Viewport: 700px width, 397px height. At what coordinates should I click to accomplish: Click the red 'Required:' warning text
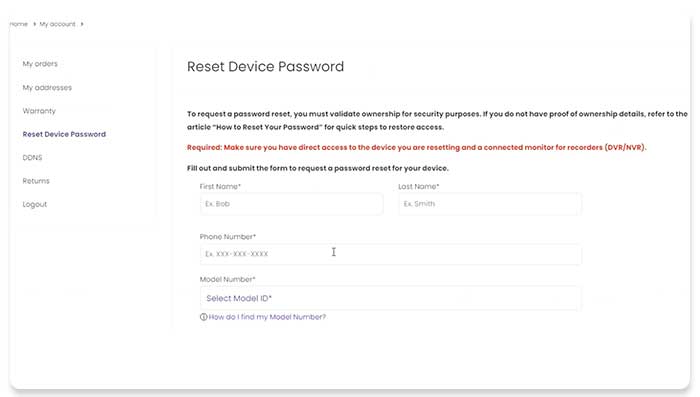coord(417,147)
